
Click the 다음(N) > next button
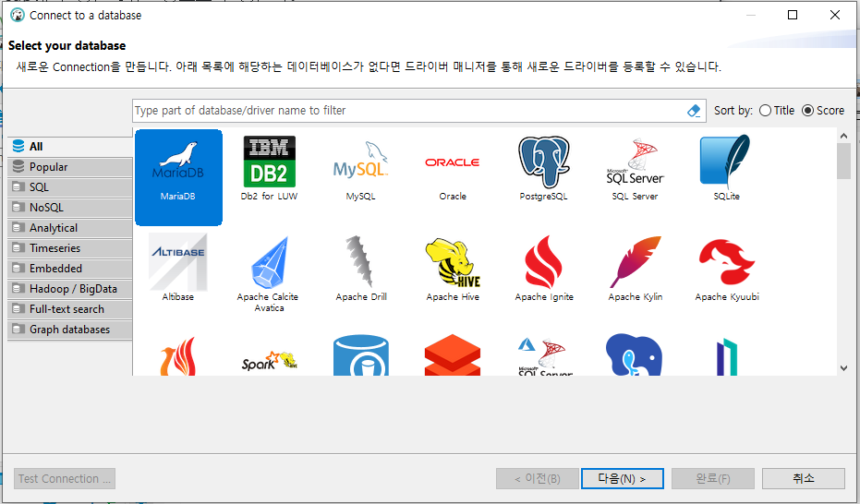click(622, 478)
